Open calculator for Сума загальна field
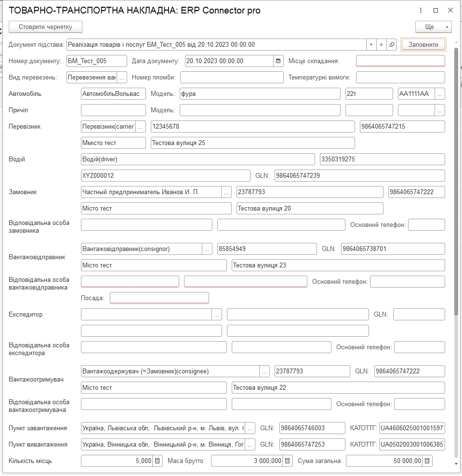462x476 pixels. (x=427, y=461)
